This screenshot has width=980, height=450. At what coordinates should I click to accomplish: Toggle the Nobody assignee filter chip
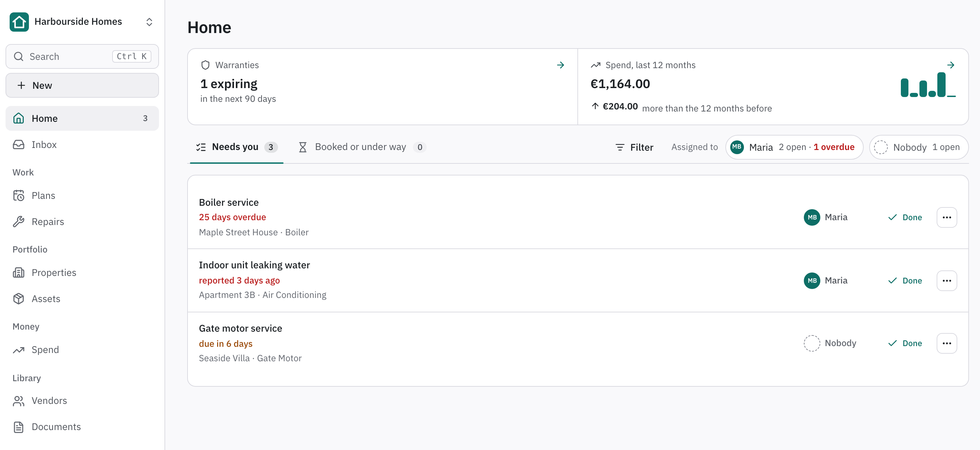(x=918, y=147)
